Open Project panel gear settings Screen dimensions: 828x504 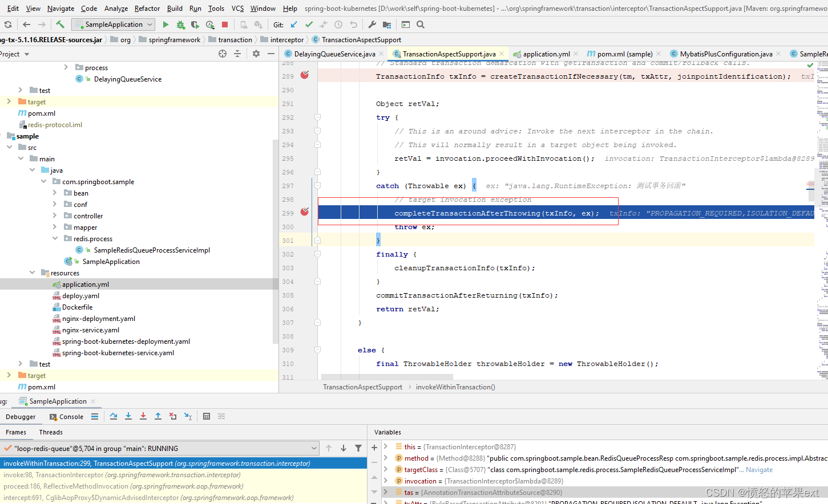256,54
